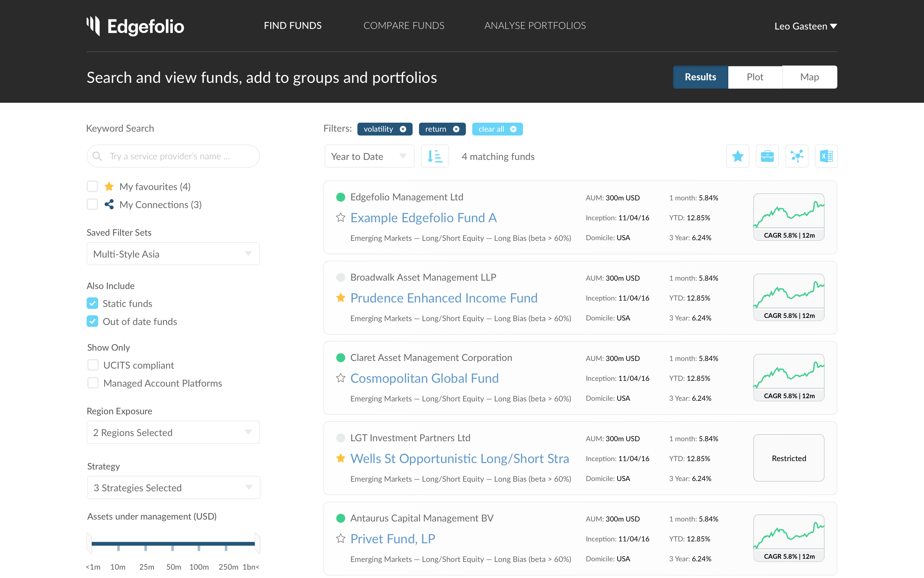The height and width of the screenshot is (578, 924).
Task: Open Year to Date dropdown
Action: pos(369,156)
